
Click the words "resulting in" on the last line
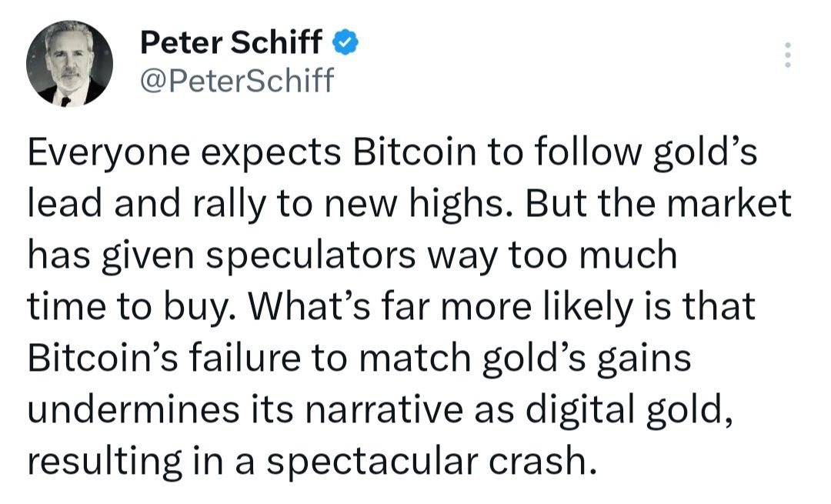click(129, 460)
